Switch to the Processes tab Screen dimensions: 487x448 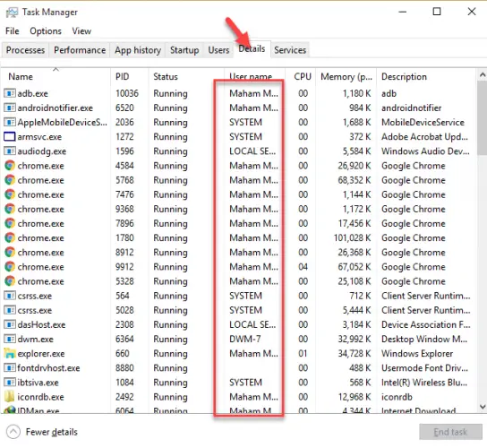pos(25,50)
